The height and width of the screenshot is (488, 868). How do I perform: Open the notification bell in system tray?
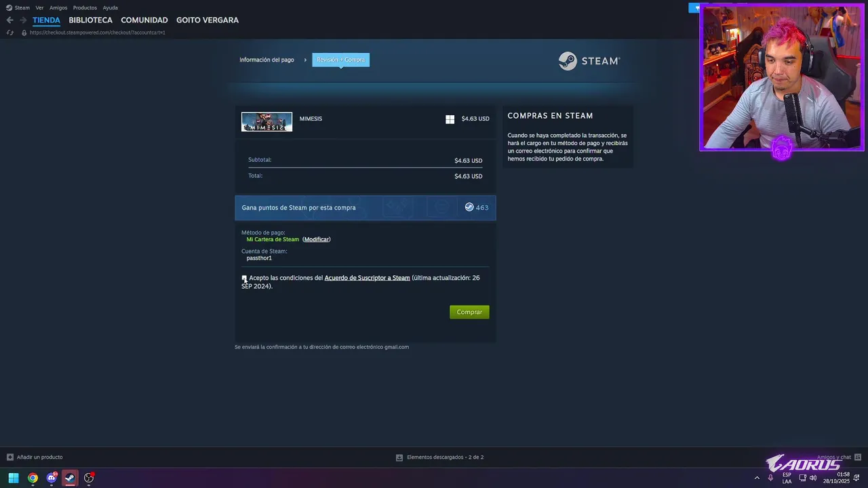pyautogui.click(x=857, y=478)
